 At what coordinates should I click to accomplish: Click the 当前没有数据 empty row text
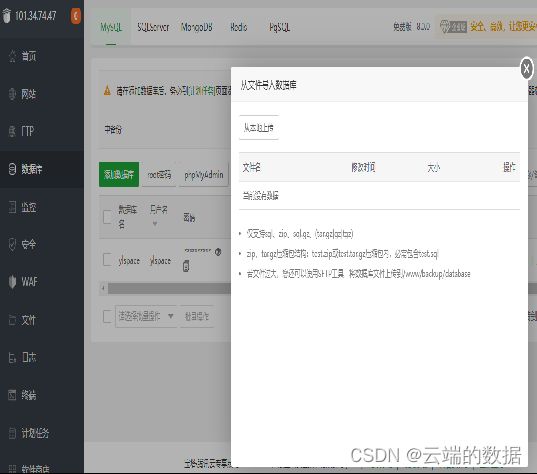261,196
